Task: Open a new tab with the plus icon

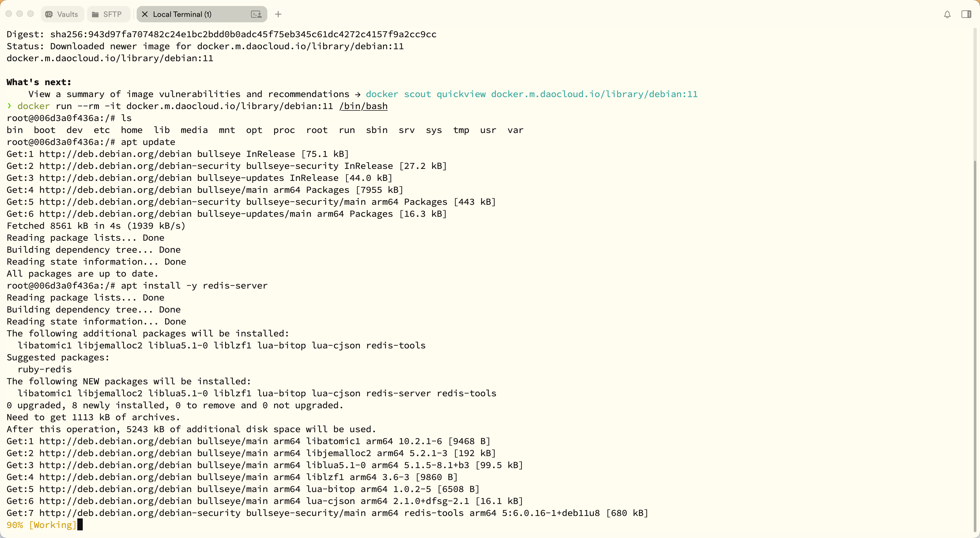Action: coord(278,14)
